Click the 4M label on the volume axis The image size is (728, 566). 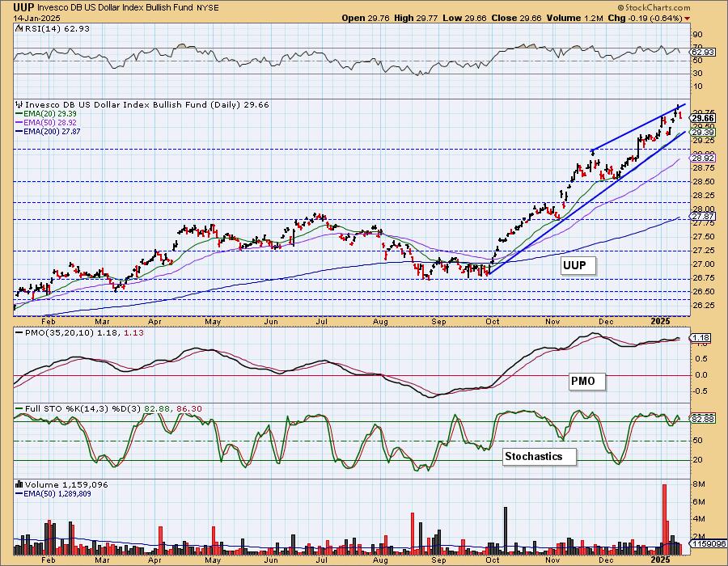pyautogui.click(x=700, y=519)
